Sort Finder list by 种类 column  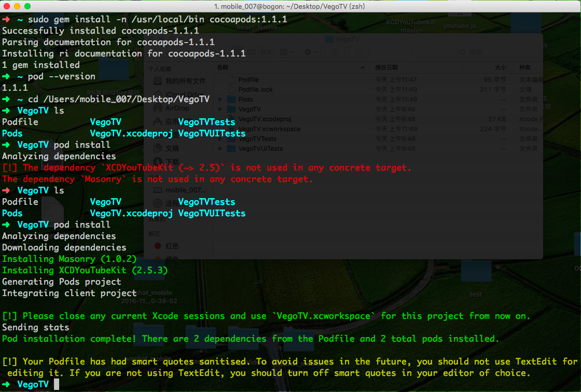(524, 67)
